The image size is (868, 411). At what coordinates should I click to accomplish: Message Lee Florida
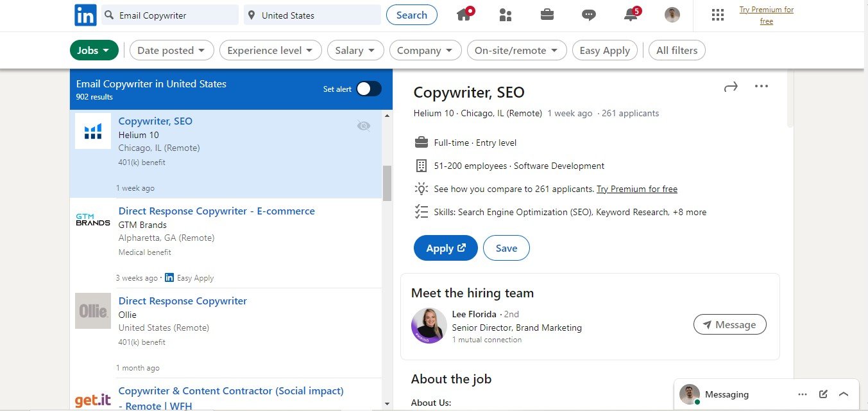pos(729,324)
